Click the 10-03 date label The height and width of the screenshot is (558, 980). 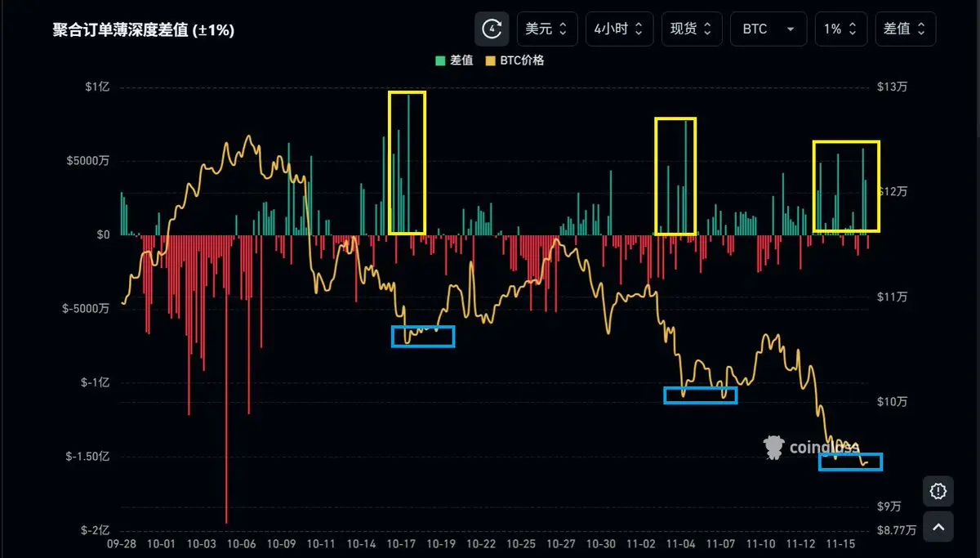coord(202,543)
